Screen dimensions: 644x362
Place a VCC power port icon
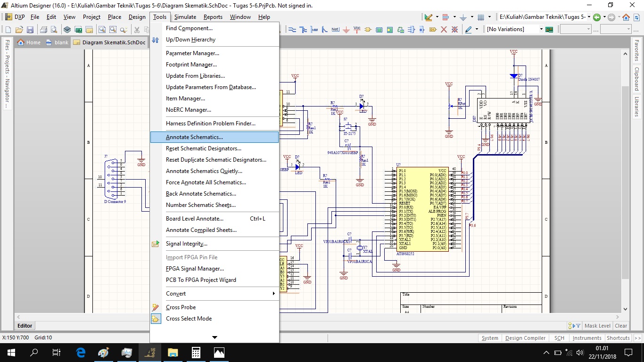click(357, 29)
